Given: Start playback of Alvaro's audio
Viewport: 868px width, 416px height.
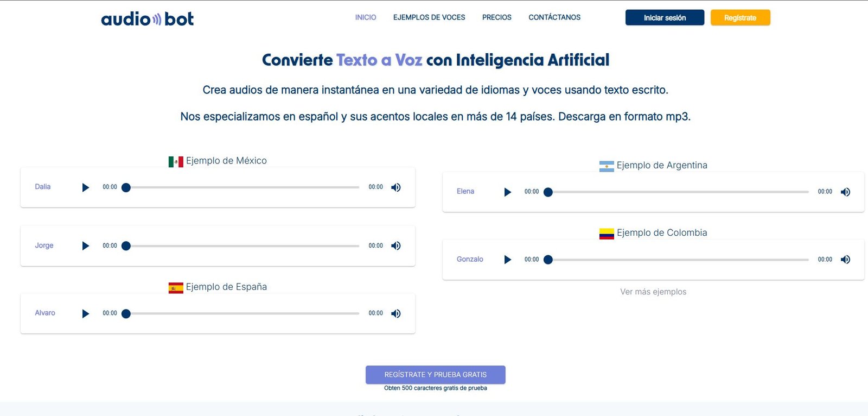Looking at the screenshot, I should click(x=85, y=313).
